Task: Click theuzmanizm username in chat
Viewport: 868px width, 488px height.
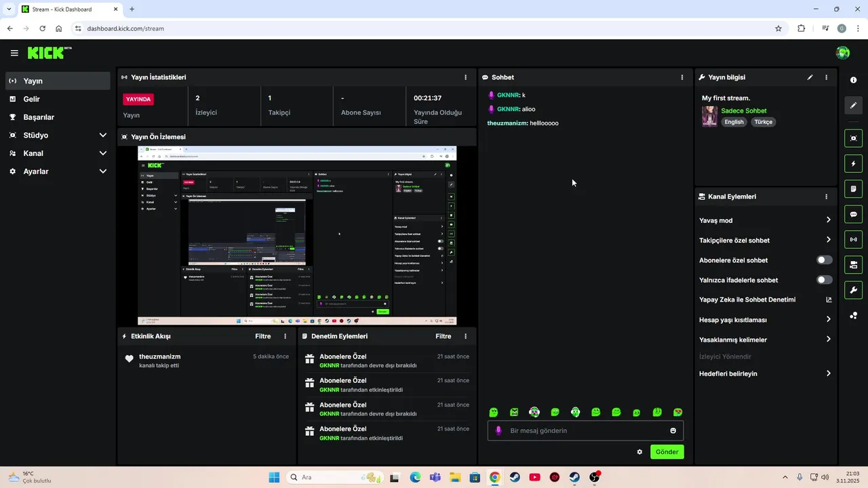Action: click(x=507, y=123)
